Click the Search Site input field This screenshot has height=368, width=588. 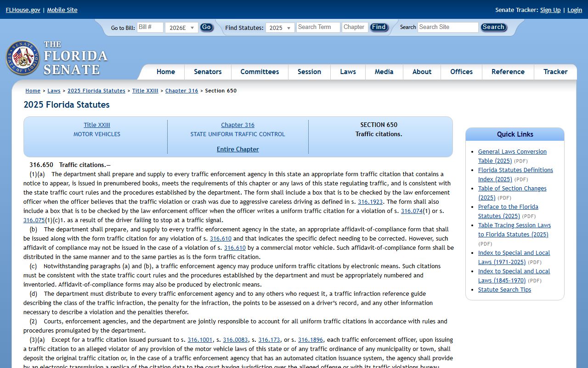(x=448, y=27)
